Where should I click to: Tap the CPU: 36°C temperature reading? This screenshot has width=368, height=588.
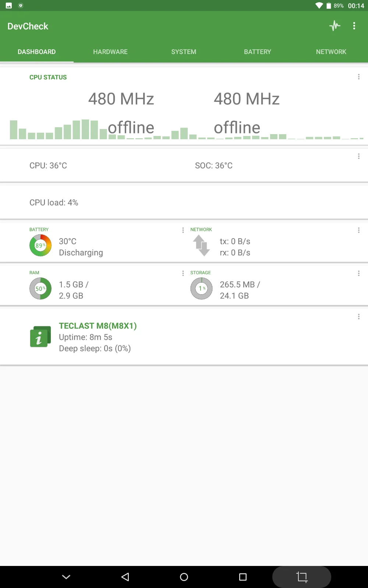tap(48, 165)
